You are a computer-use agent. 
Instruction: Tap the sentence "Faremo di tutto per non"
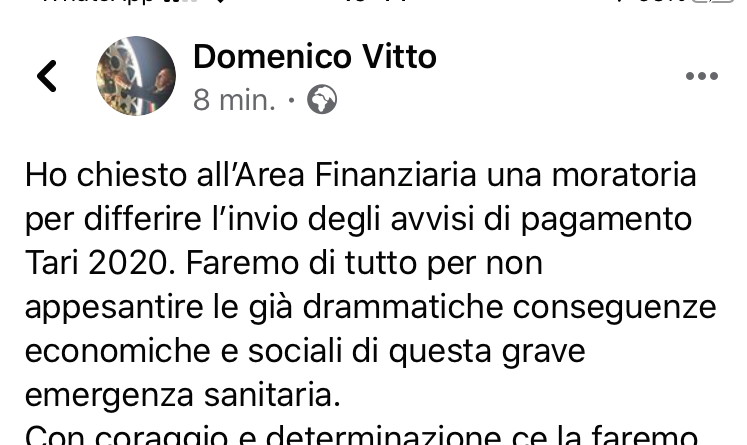pos(364,264)
